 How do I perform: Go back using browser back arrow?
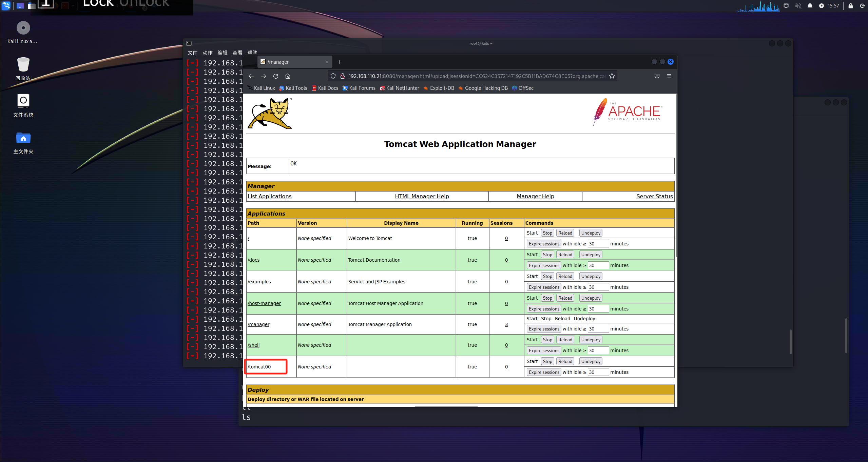[251, 76]
